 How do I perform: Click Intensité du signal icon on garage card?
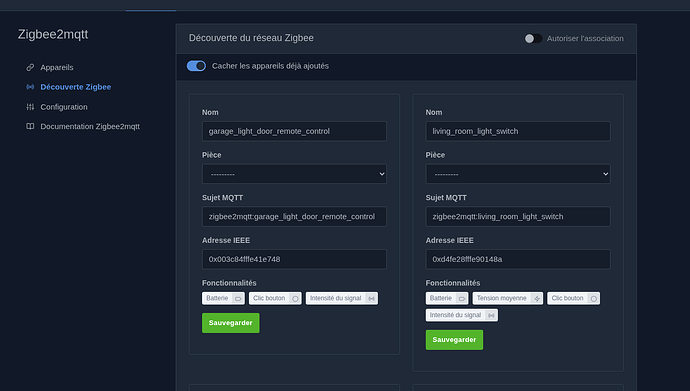tap(371, 299)
